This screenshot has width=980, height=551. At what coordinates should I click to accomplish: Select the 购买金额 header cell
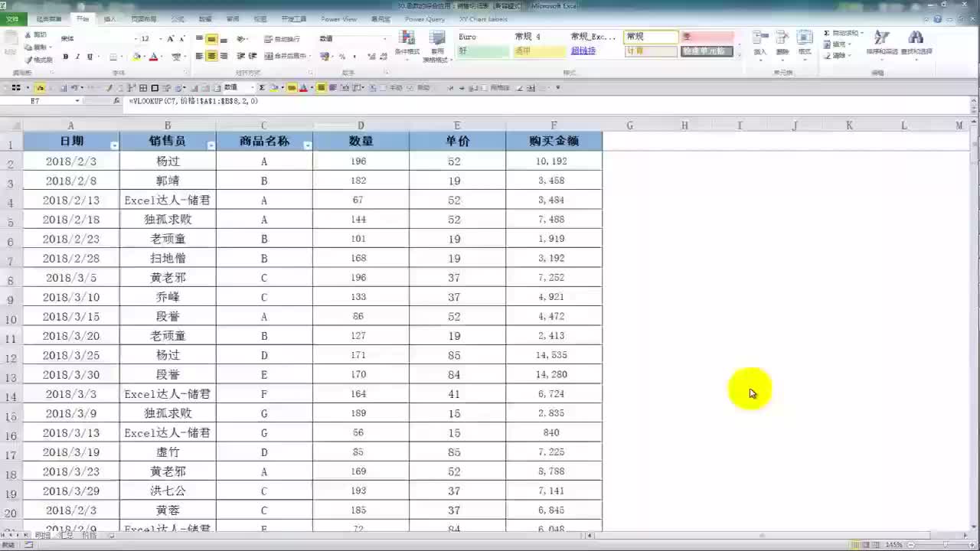[x=554, y=141]
